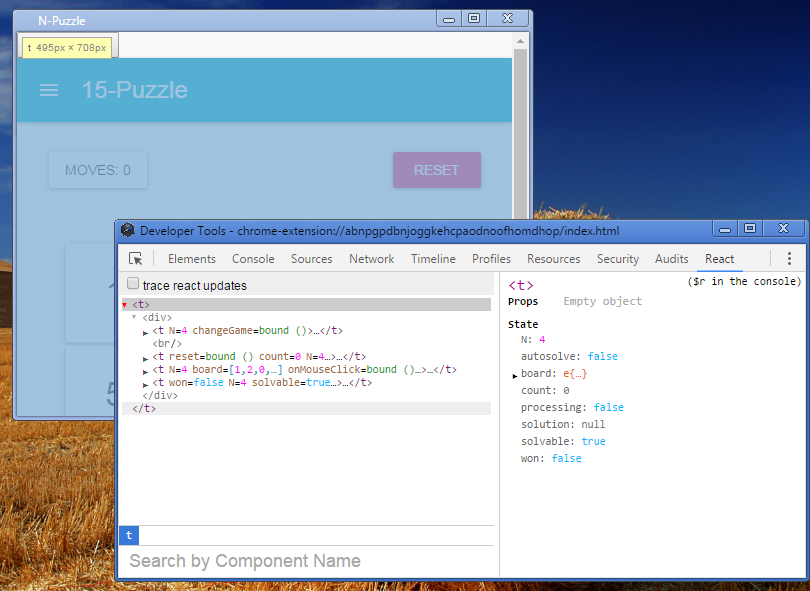
Task: Expand the <t> node with won=false prop
Action: 146,383
